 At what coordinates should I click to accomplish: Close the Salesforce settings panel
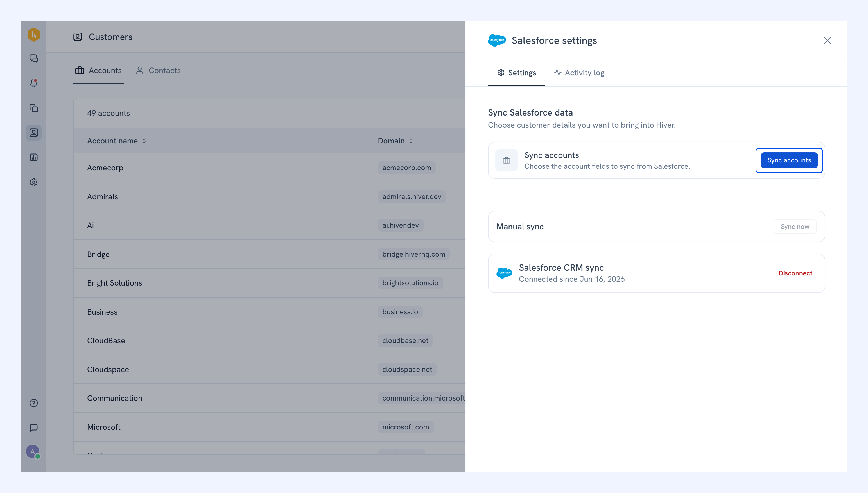(827, 41)
